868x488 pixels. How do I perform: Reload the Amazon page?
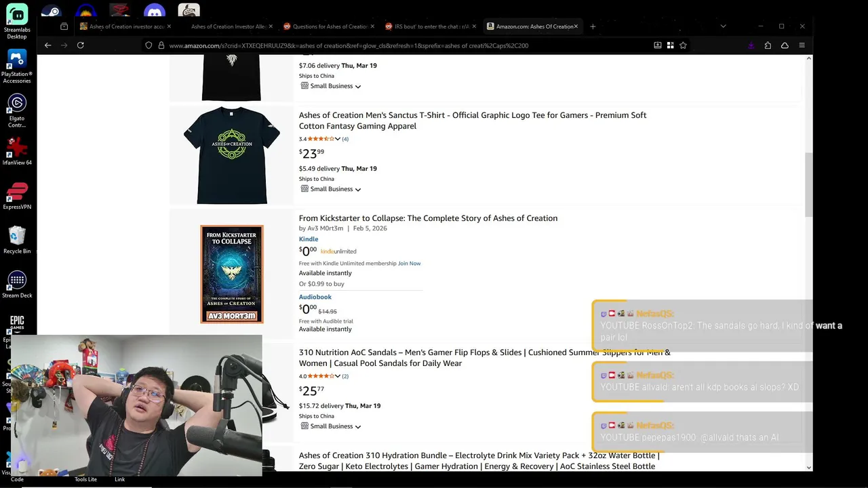(x=81, y=45)
